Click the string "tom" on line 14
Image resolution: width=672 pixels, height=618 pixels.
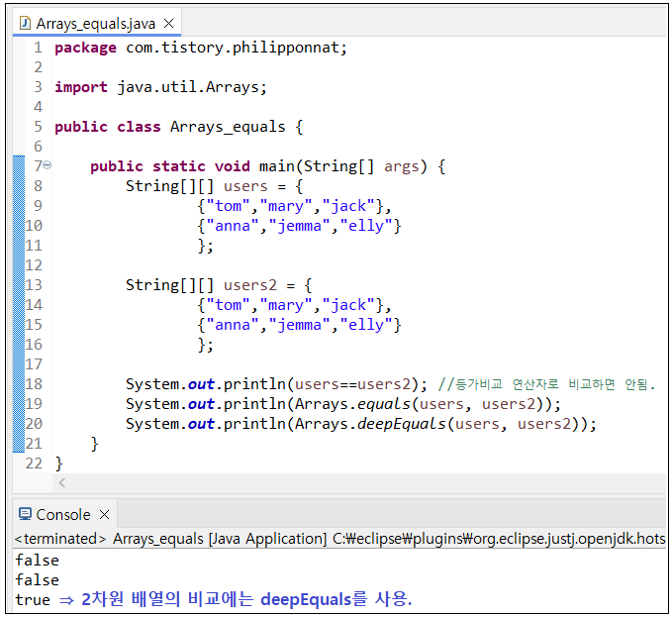228,305
